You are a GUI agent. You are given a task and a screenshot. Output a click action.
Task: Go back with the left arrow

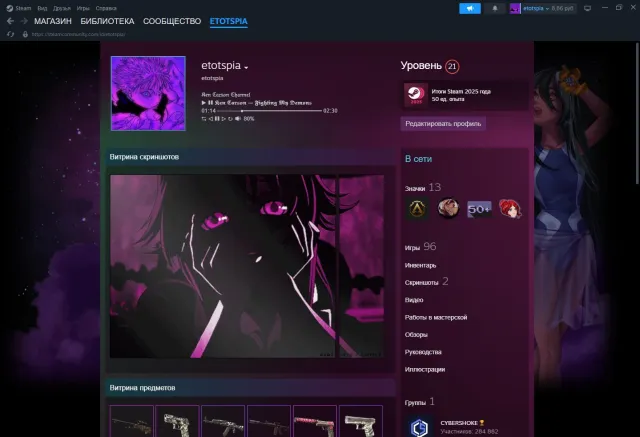10,21
